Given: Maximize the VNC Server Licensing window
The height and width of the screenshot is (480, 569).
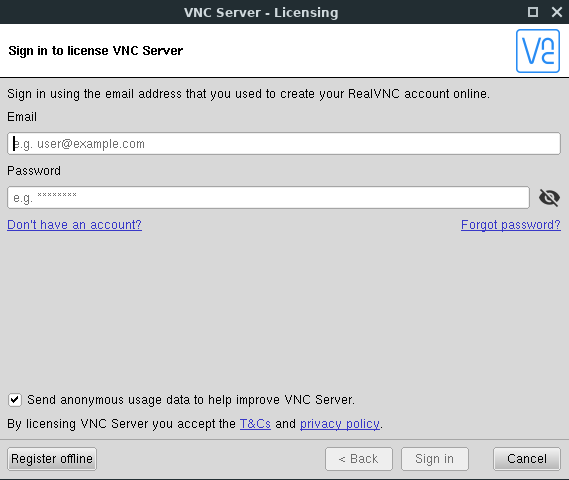Looking at the screenshot, I should click(x=532, y=12).
